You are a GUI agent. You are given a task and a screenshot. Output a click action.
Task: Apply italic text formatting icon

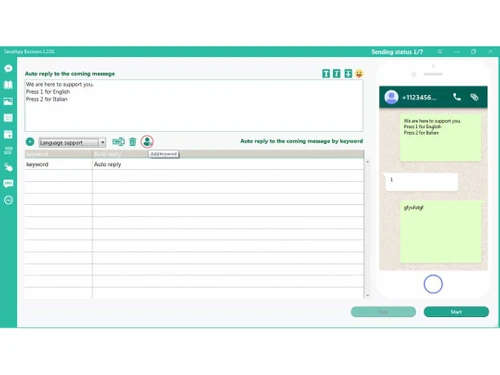337,74
